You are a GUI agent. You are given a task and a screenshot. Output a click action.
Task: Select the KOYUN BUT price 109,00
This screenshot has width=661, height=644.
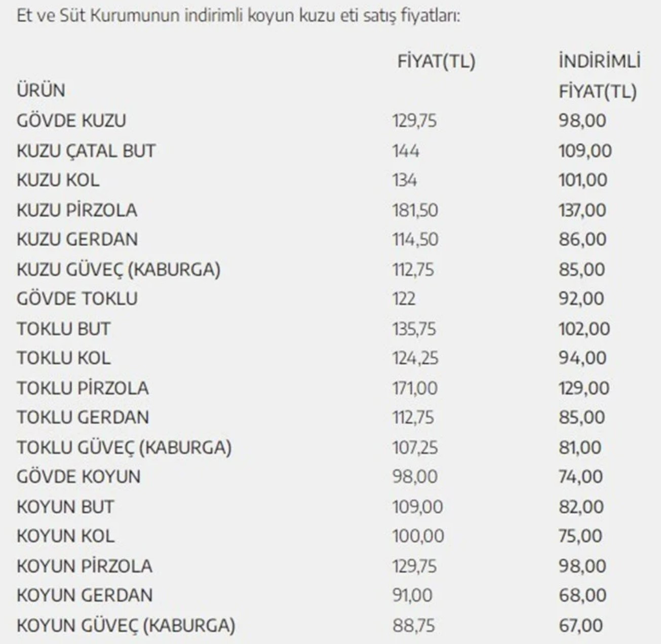coord(417,507)
